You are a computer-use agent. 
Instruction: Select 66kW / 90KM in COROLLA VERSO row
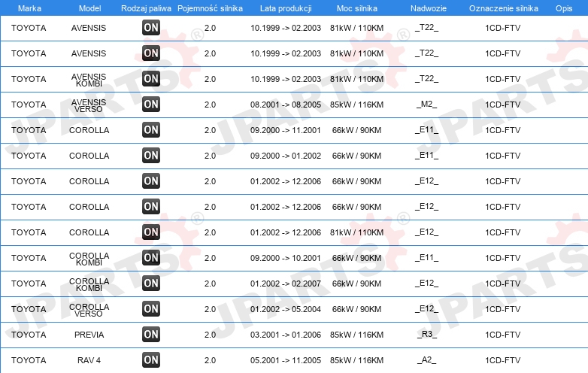[356, 309]
